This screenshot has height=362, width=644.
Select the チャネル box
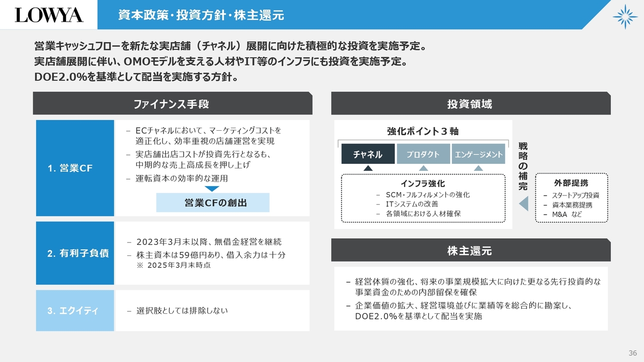[368, 154]
